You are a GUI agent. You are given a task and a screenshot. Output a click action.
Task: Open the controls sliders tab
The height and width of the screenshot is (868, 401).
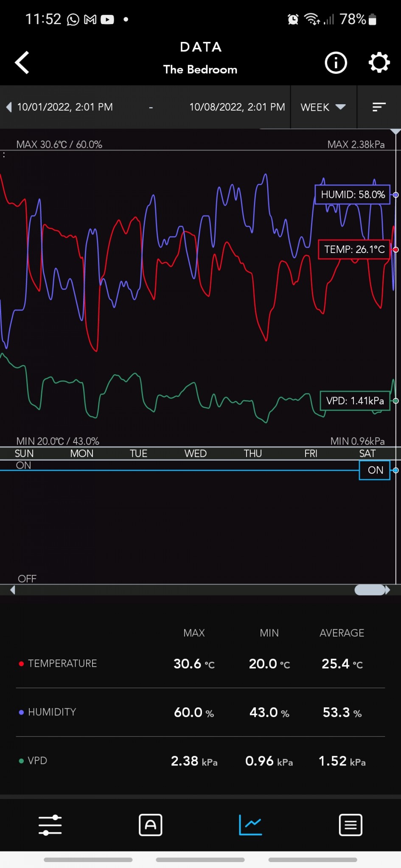50,825
